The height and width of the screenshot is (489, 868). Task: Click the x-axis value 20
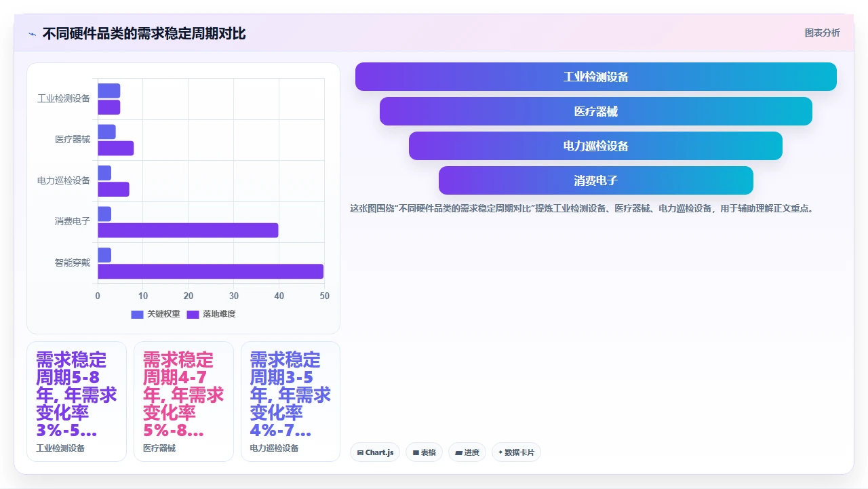click(x=189, y=296)
